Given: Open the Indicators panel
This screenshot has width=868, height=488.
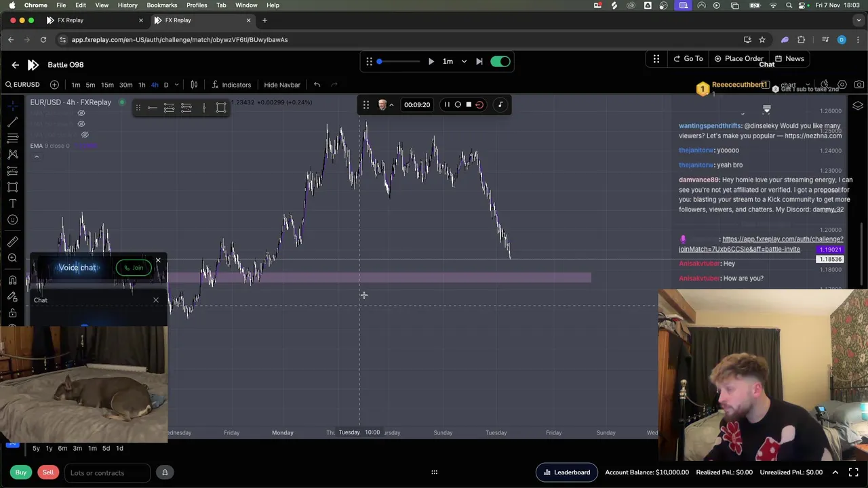Looking at the screenshot, I should pos(231,85).
